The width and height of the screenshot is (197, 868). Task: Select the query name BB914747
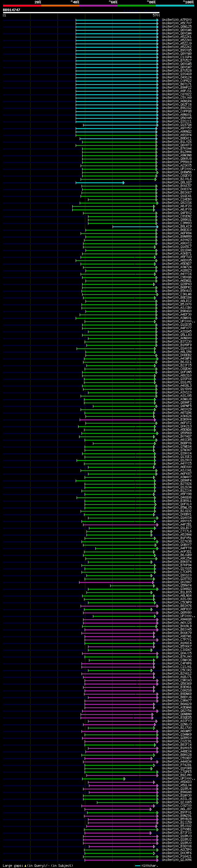point(11,10)
